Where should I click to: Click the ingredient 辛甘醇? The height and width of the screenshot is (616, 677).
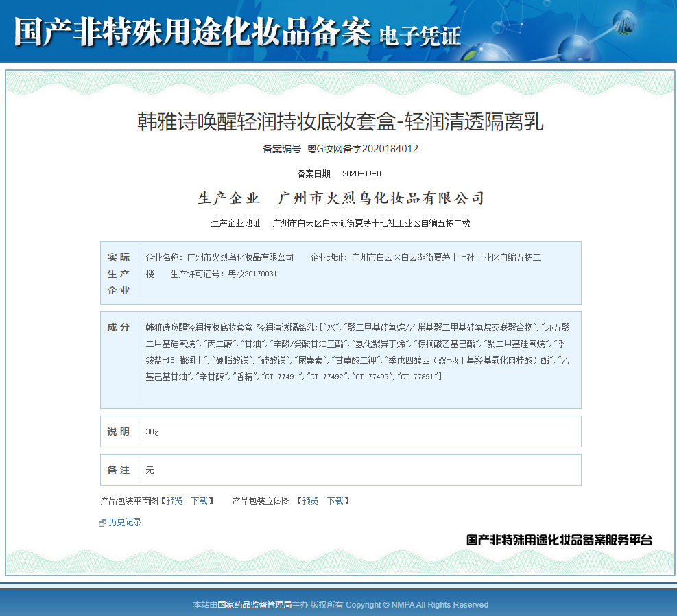click(x=212, y=377)
